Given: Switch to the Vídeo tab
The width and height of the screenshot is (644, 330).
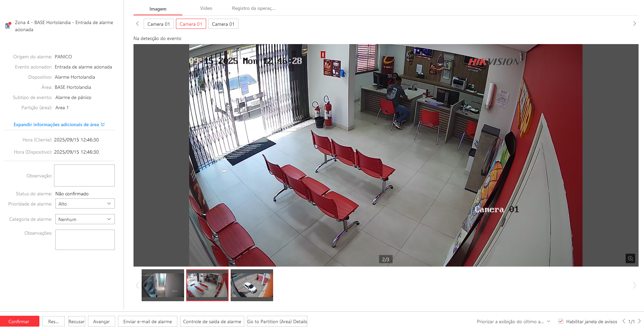Looking at the screenshot, I should click(x=206, y=8).
